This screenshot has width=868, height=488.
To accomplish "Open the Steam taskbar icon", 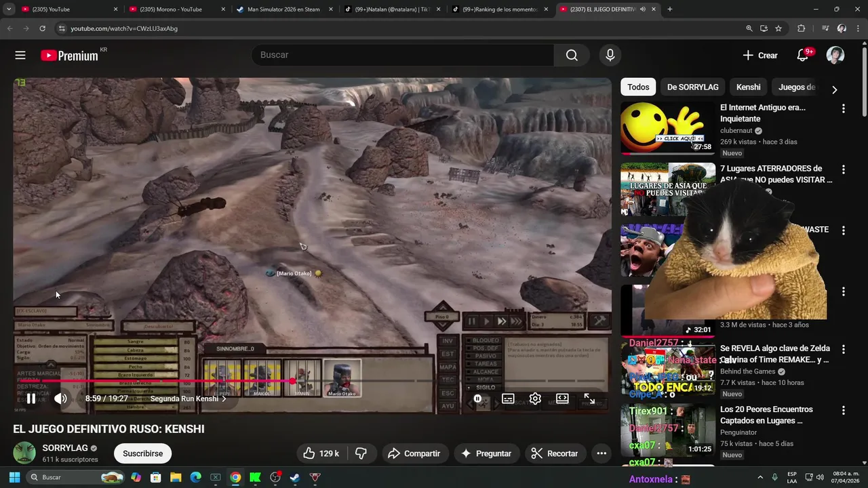I will click(x=295, y=477).
